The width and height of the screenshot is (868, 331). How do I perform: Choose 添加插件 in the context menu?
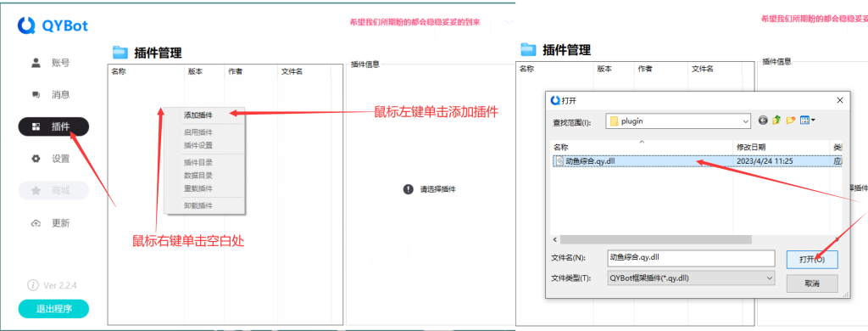pyautogui.click(x=198, y=115)
